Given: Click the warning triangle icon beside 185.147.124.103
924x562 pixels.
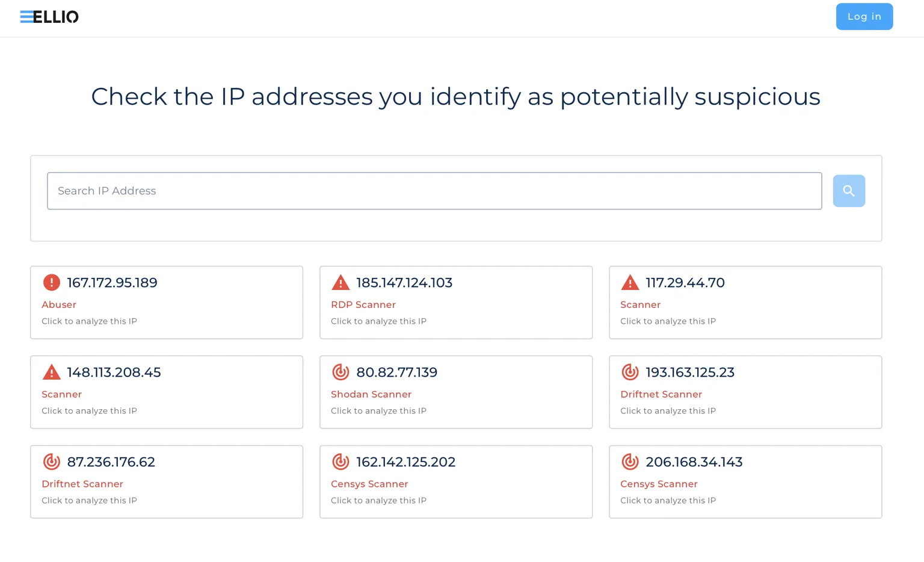Looking at the screenshot, I should coord(340,282).
